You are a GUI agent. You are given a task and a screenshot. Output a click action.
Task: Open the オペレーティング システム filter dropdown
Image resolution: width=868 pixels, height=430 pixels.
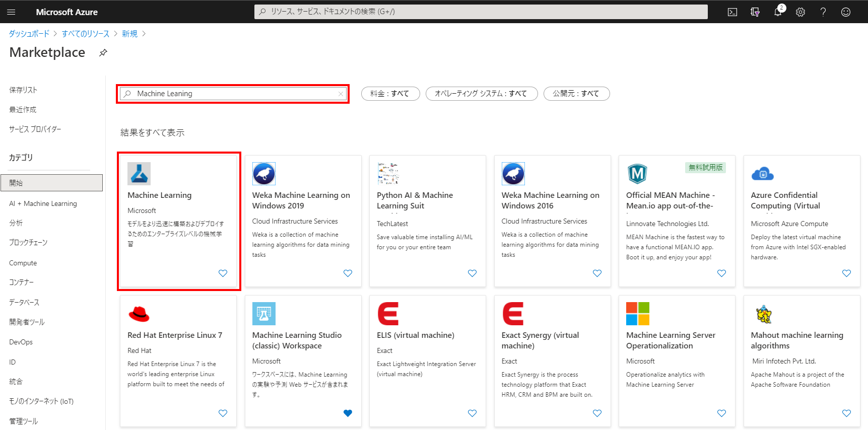point(482,94)
